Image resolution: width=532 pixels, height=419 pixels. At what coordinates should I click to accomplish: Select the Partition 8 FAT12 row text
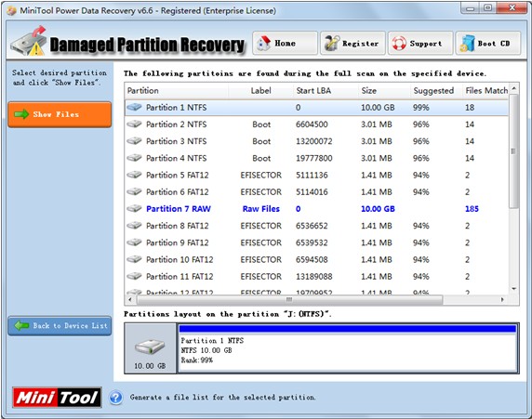[x=178, y=226]
